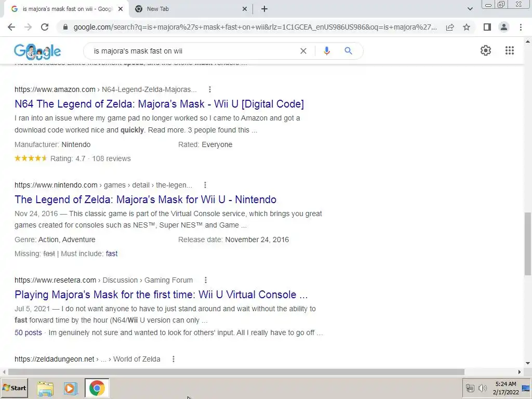Open a new tab with the plus button

click(264, 9)
